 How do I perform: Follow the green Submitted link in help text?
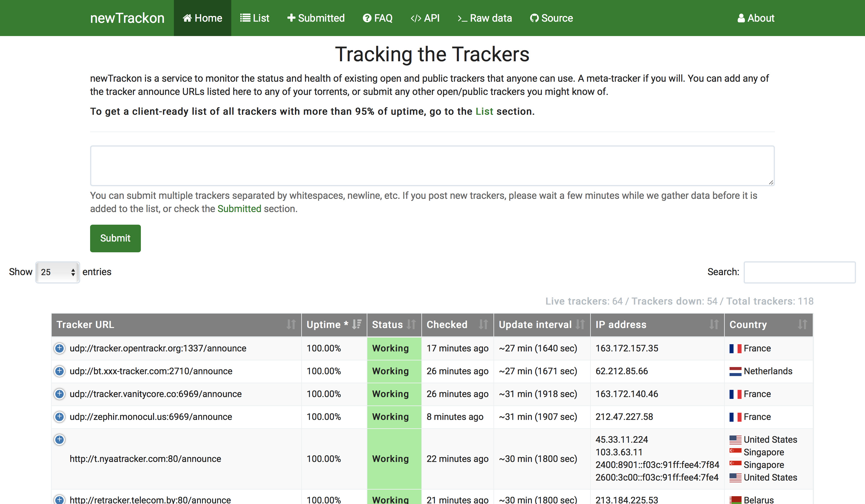239,209
